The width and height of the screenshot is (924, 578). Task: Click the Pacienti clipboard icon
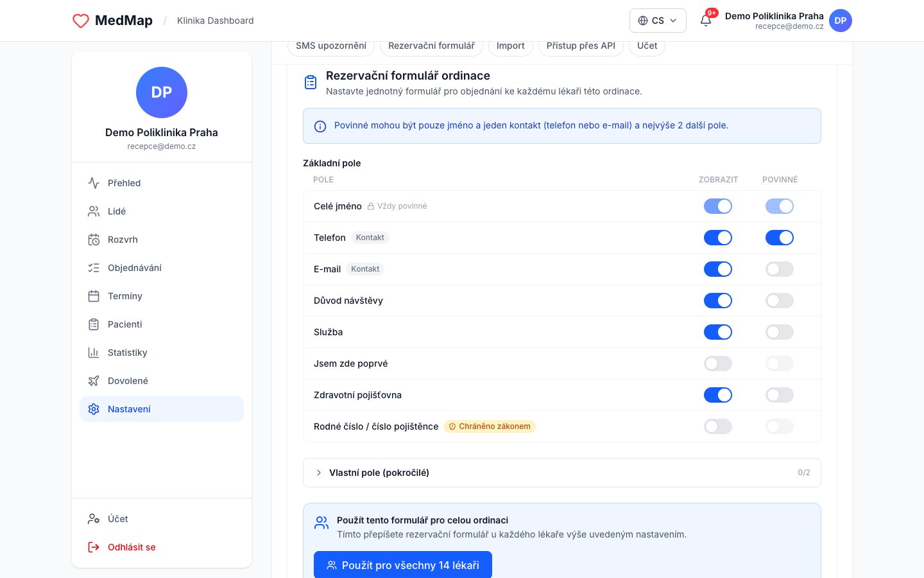coord(94,324)
